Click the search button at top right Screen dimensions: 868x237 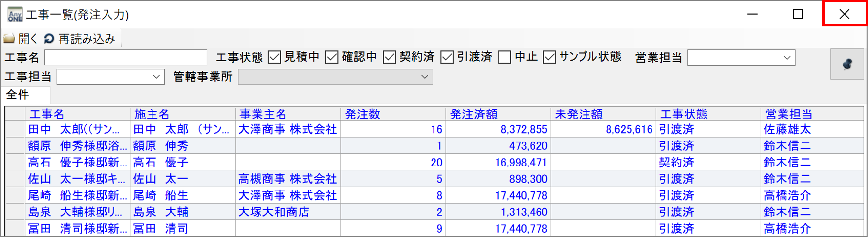click(x=846, y=64)
